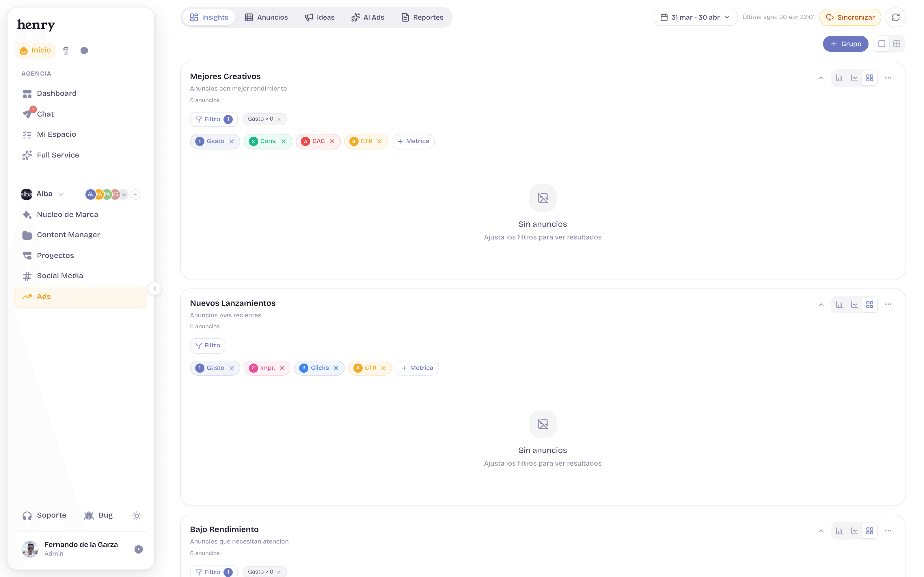Viewport: 924px width, 577px height.
Task: Toggle the light theme sun icon
Action: click(137, 516)
